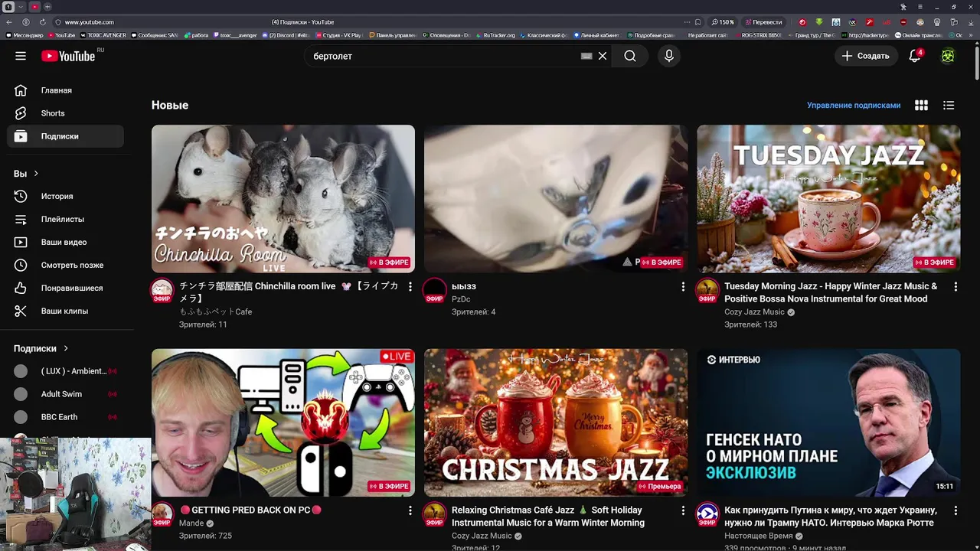
Task: Open options for Relaxing Christmas Café Jazz
Action: click(683, 510)
